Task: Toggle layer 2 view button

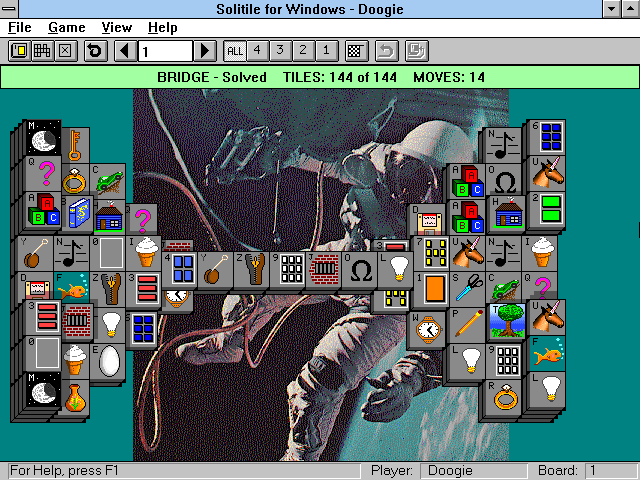Action: pyautogui.click(x=303, y=51)
